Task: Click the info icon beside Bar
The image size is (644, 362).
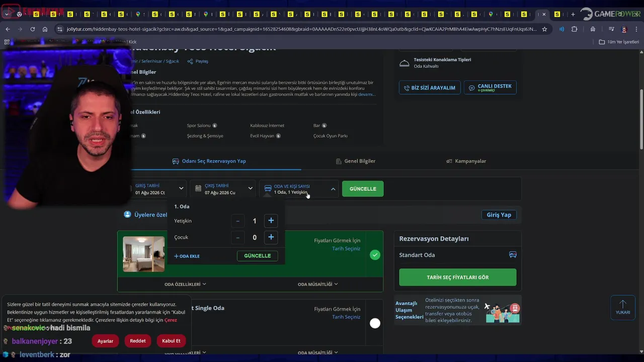Action: pyautogui.click(x=324, y=126)
